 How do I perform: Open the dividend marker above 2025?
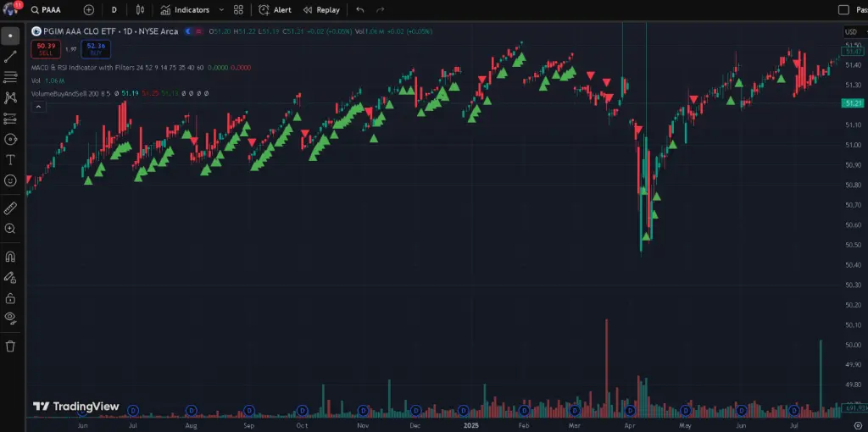coord(463,411)
